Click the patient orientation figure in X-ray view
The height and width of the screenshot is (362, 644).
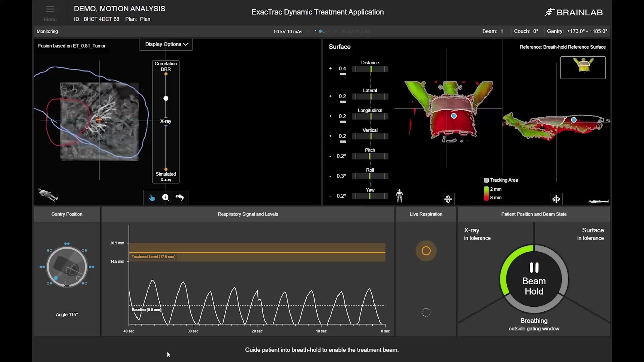48,195
